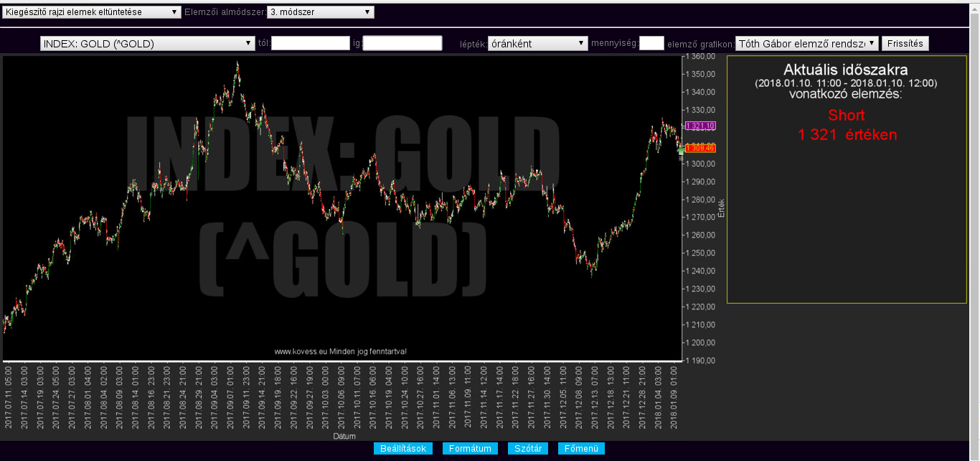The height and width of the screenshot is (461, 980).
Task: Click the red 'Short' signal text
Action: [x=846, y=116]
